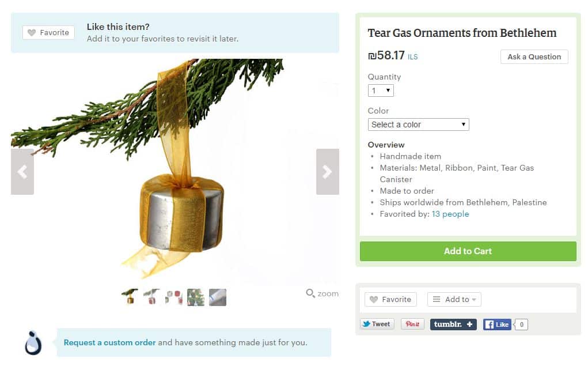Toggle Favorite button below Add to Cart
The width and height of the screenshot is (588, 366).
390,300
